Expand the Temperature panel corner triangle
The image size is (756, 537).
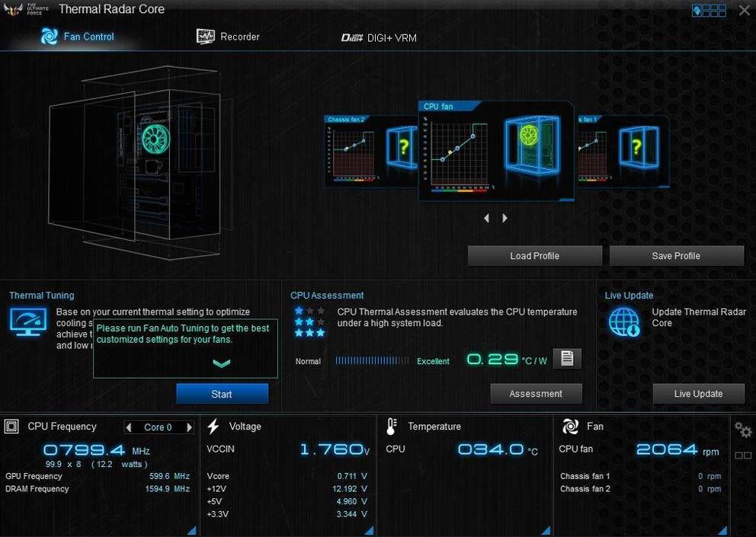coord(546,531)
